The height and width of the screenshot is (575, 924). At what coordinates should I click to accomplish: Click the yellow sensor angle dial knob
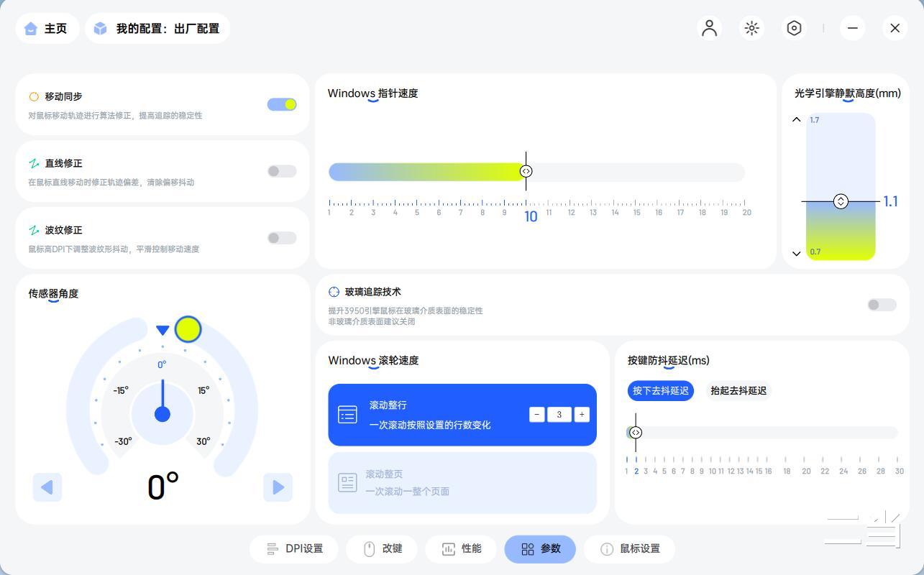tap(188, 329)
